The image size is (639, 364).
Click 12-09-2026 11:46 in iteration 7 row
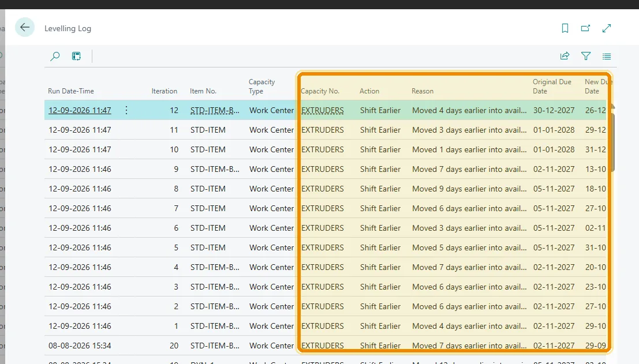point(80,208)
